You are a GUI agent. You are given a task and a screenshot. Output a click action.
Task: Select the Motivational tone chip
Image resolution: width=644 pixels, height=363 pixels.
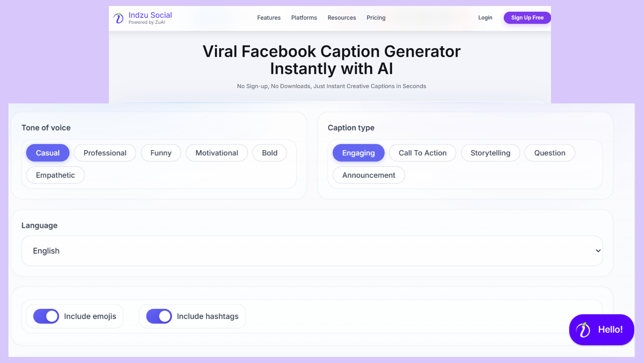tap(217, 153)
